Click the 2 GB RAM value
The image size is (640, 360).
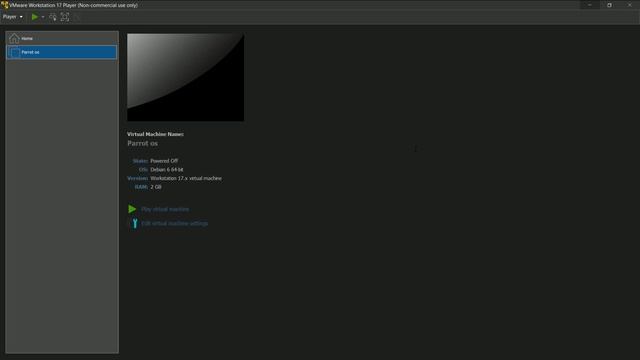[x=156, y=187]
